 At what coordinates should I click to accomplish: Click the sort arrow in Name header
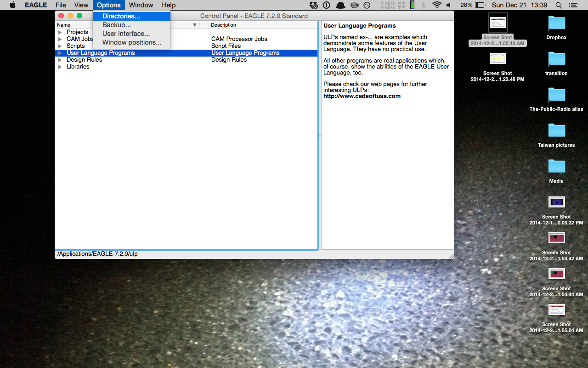click(x=195, y=25)
